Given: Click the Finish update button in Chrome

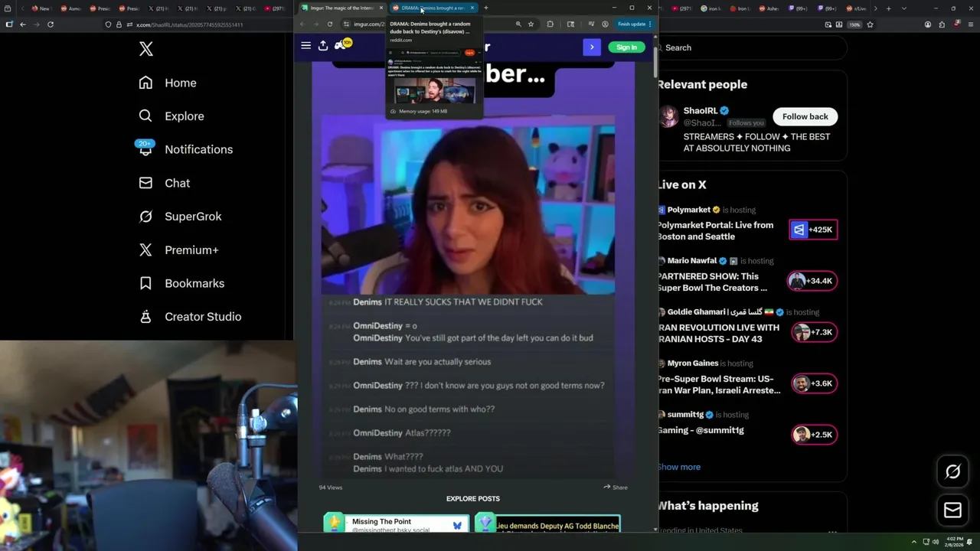Looking at the screenshot, I should (635, 24).
